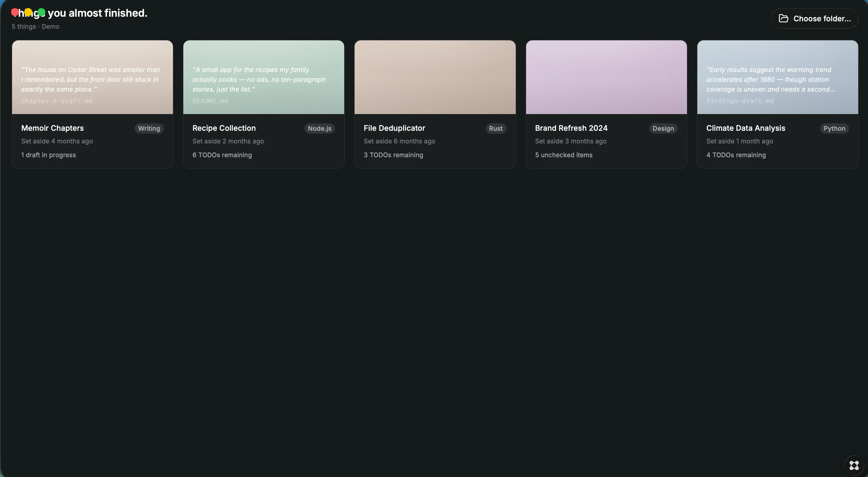The height and width of the screenshot is (477, 868).
Task: Click the Python tag badge
Action: (834, 128)
